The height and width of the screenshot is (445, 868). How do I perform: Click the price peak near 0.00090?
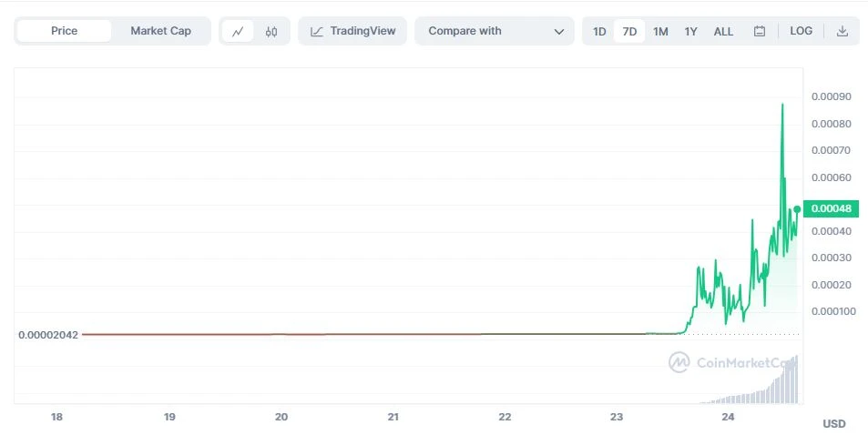click(x=782, y=105)
